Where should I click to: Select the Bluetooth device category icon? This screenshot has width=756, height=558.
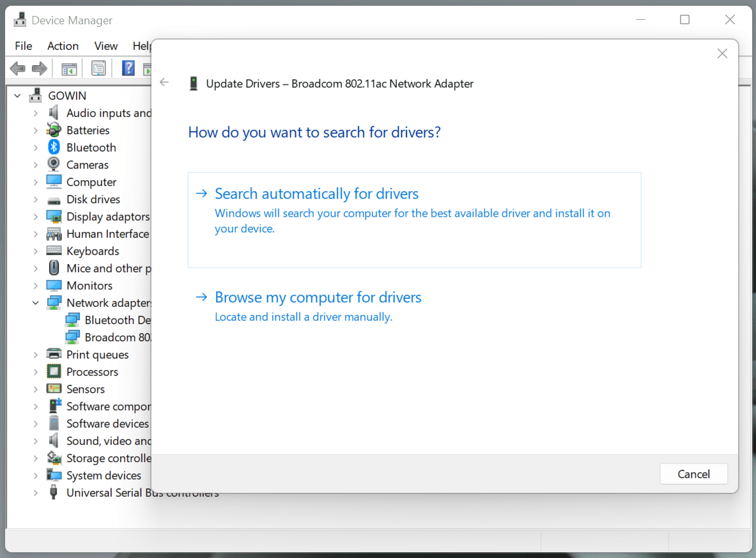click(x=52, y=147)
